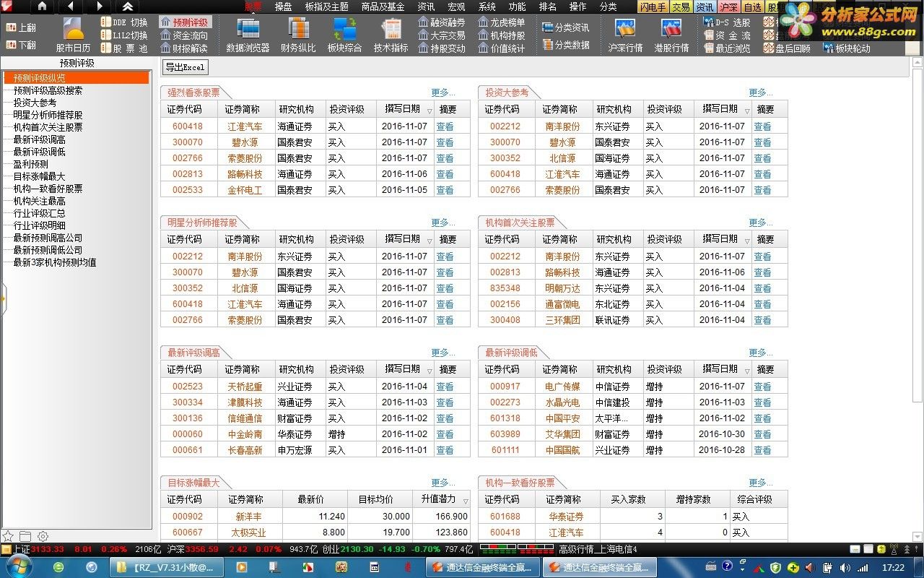Open the 商品及基金 menu
Viewport: 924px width, 578px height.
click(x=383, y=7)
